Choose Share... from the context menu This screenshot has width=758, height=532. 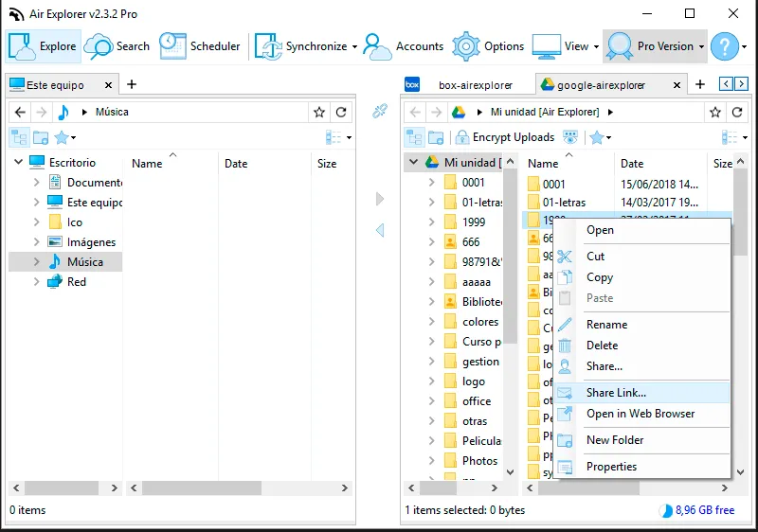[641, 366]
